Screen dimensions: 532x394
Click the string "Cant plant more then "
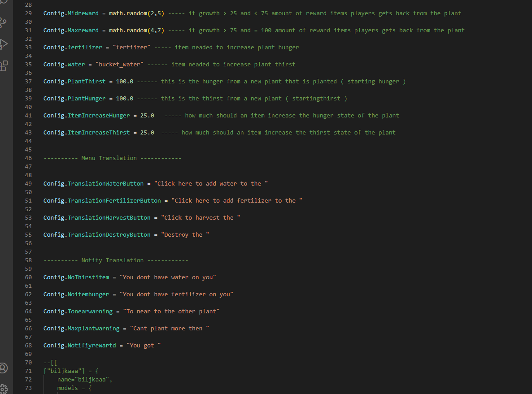click(x=169, y=328)
